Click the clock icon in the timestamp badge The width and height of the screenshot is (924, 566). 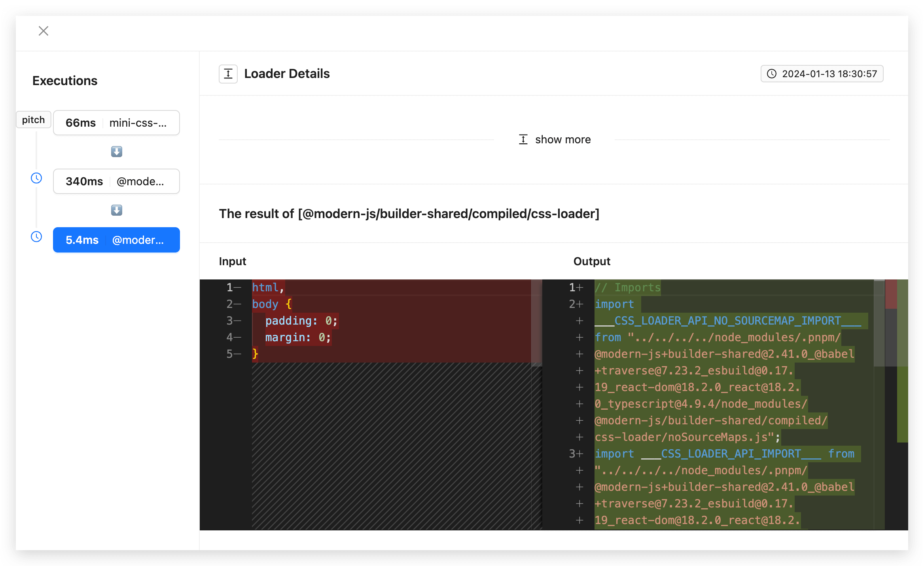(772, 74)
